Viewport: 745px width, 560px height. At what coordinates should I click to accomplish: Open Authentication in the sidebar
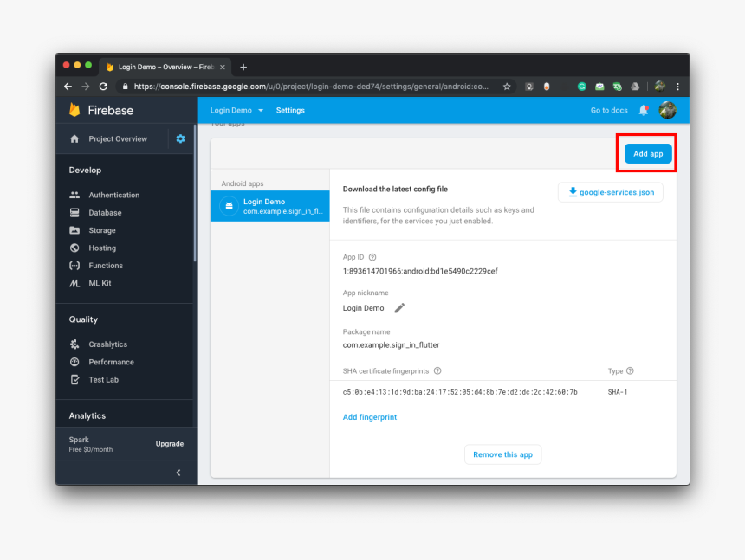114,195
